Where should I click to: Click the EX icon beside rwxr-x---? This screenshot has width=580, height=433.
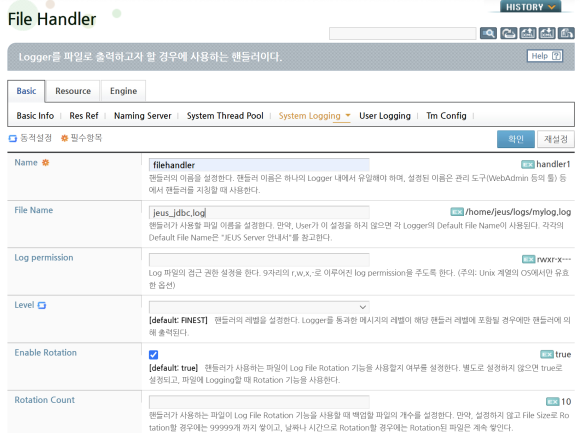pyautogui.click(x=529, y=259)
